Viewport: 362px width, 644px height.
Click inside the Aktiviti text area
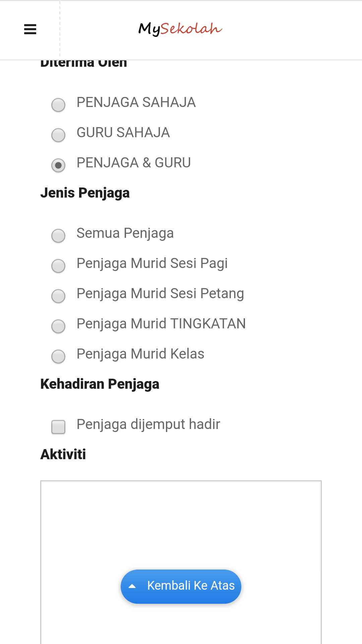(x=181, y=523)
